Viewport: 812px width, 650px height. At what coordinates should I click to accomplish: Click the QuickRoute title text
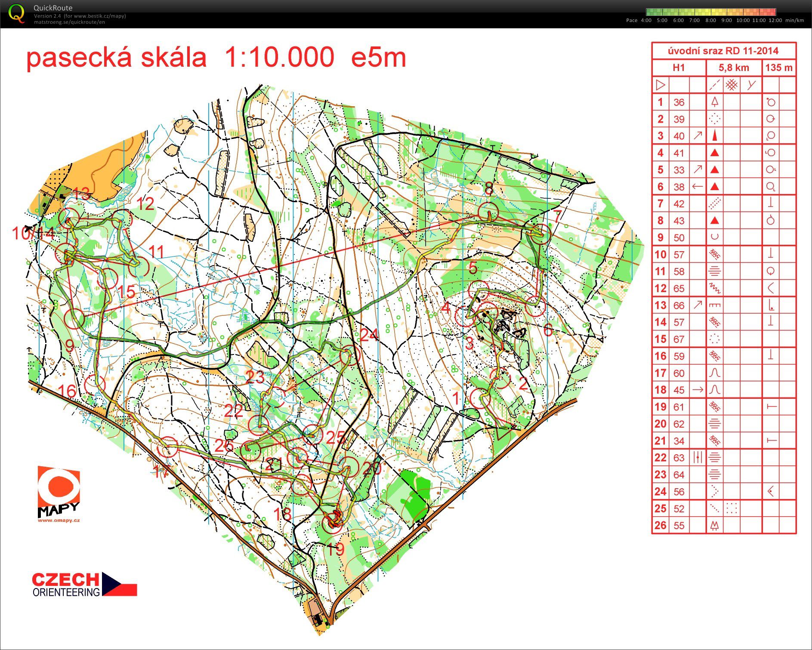coord(53,8)
